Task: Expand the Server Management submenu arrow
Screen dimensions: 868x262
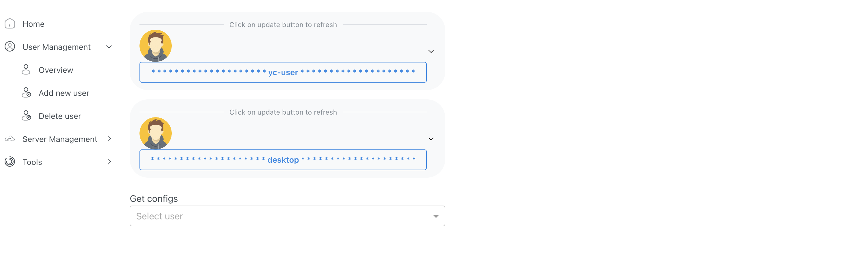Action: [109, 139]
